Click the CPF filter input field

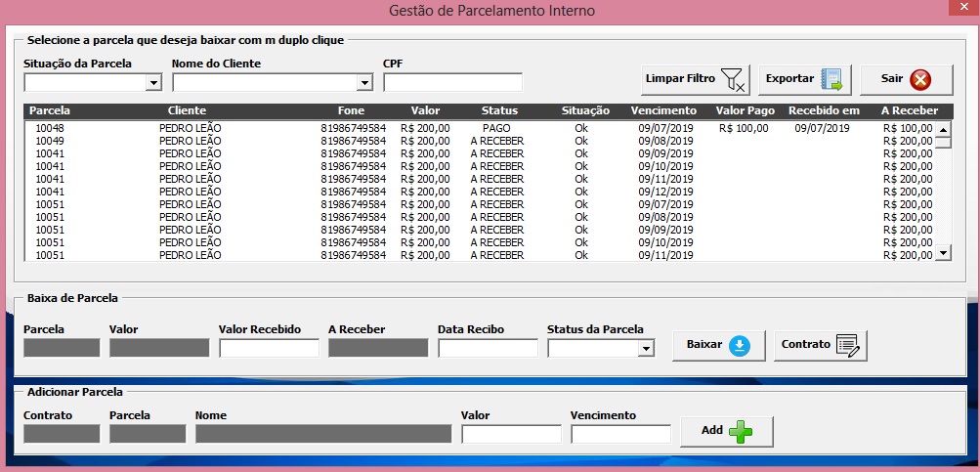[453, 82]
